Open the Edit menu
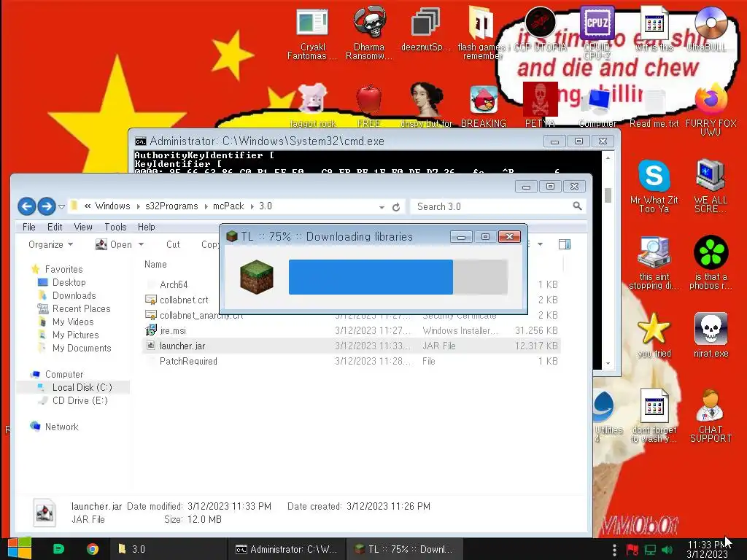 [55, 227]
